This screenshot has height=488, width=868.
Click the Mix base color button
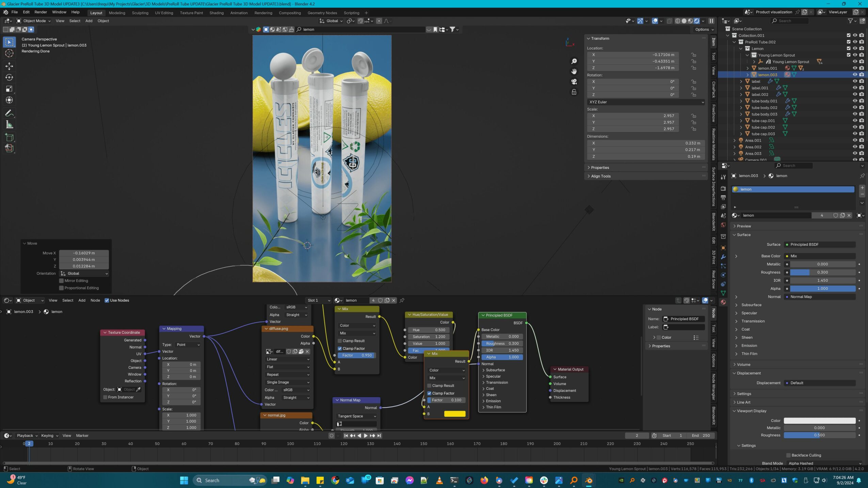[x=820, y=256]
